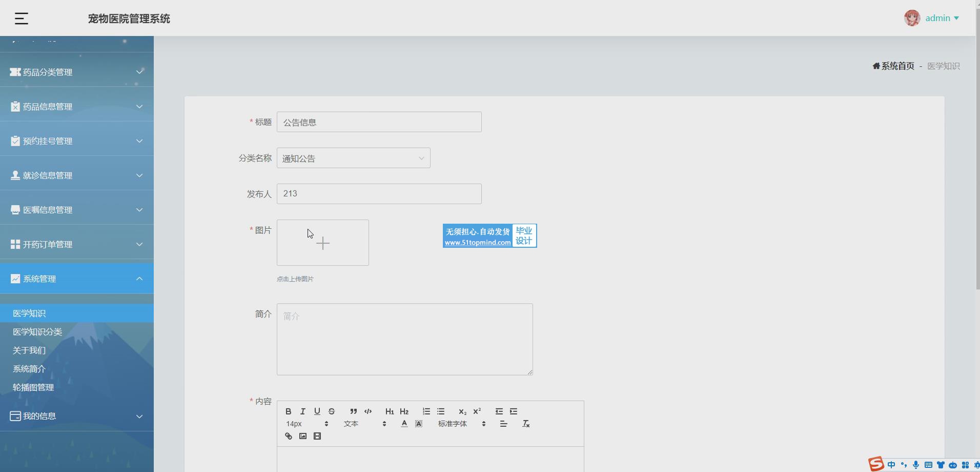Apply italic formatting in the editor

pos(303,411)
